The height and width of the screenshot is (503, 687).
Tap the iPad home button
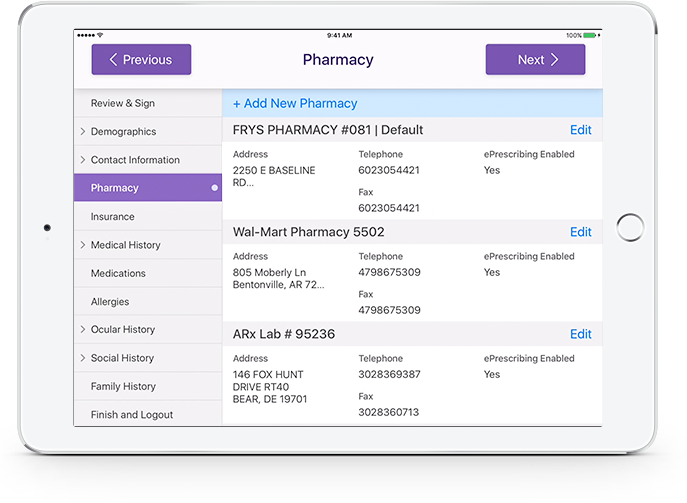pos(630,227)
